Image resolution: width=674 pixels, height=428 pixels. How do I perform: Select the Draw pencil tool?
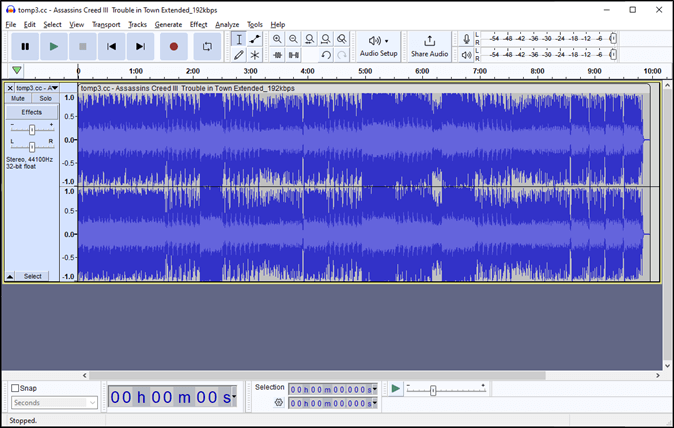coord(238,55)
